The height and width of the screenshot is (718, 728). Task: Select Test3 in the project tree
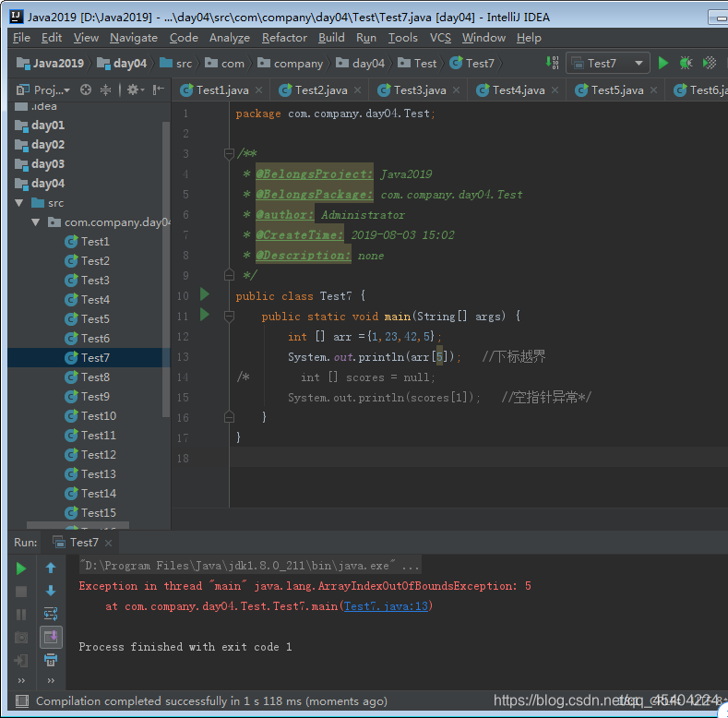tap(87, 281)
